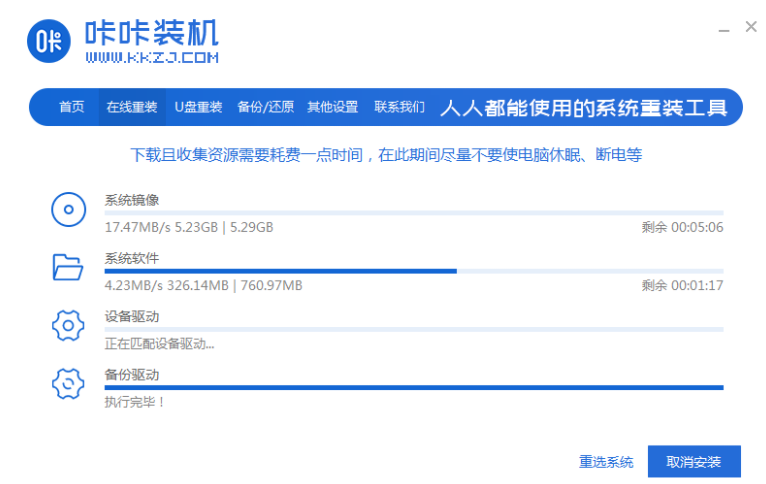Click the 设备驱动 gear icon
Viewport: 766px width, 484px height.
(67, 325)
